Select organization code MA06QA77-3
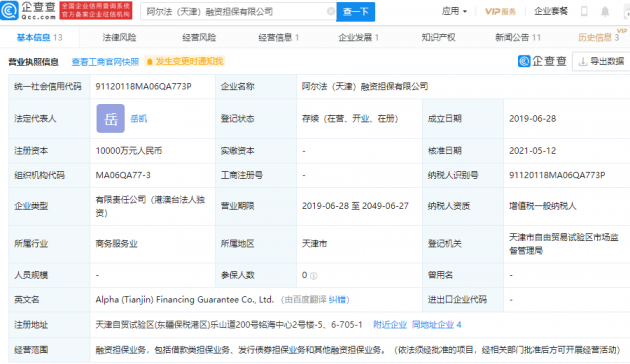The image size is (630, 364). click(123, 175)
